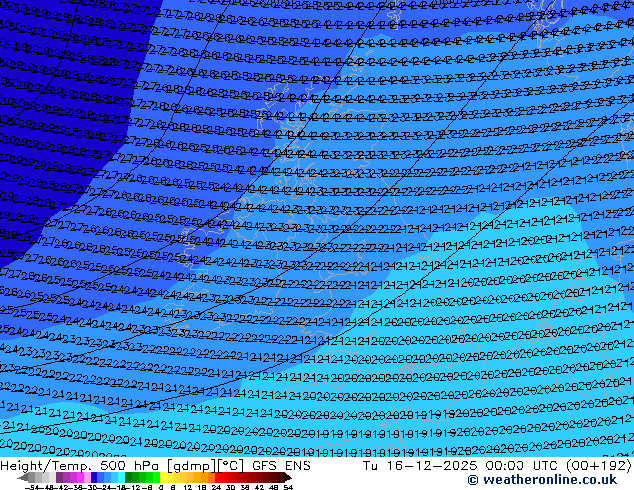Click the '500 hPa' level label
The image size is (634, 490).
(x=131, y=466)
